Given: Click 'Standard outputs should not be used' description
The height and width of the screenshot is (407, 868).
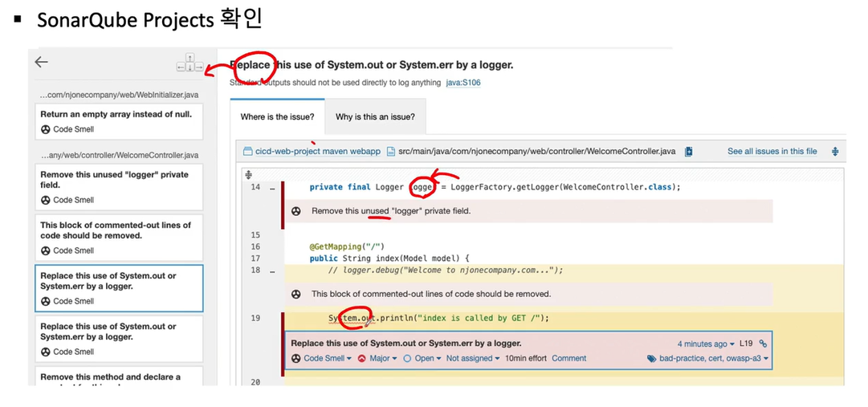Looking at the screenshot, I should point(336,83).
